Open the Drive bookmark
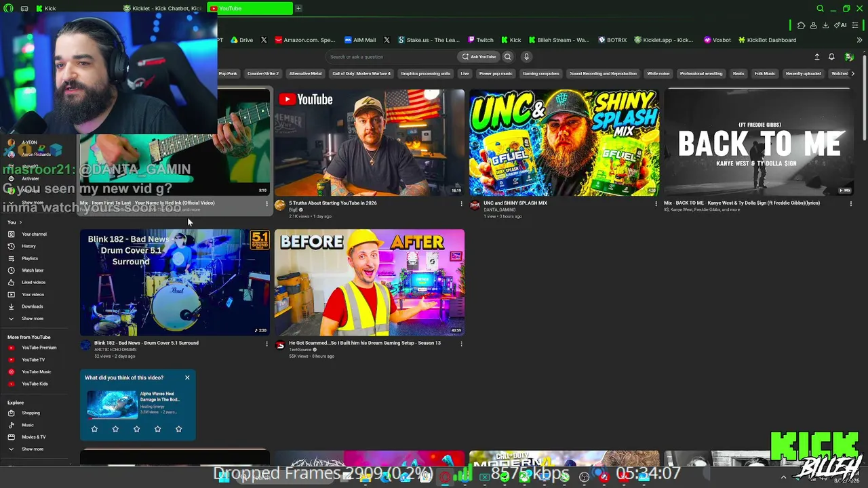Viewport: 868px width, 488px height. 241,40
